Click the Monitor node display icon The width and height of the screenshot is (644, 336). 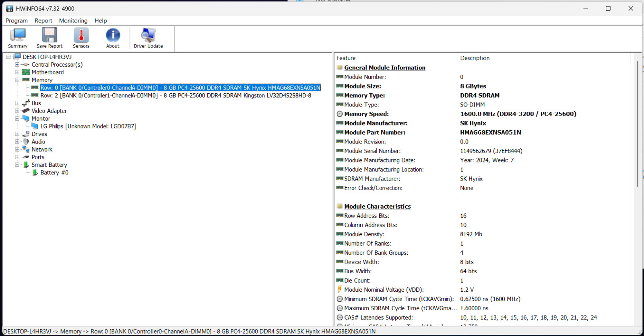pyautogui.click(x=26, y=118)
